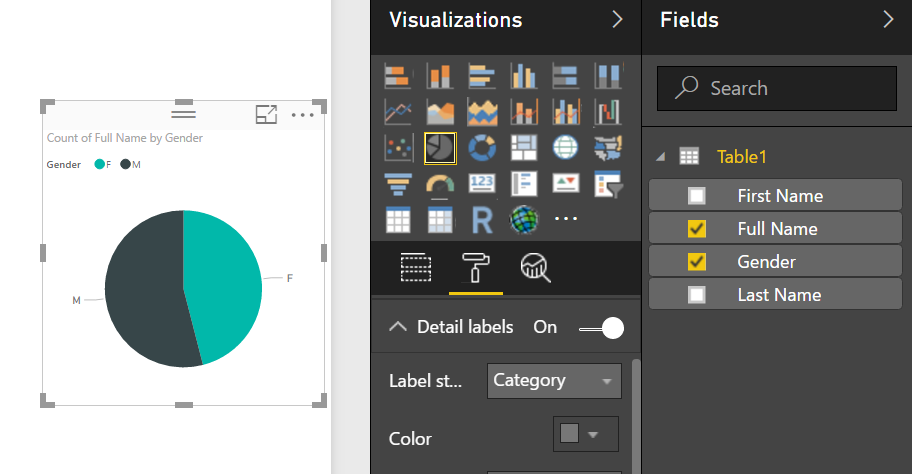This screenshot has height=474, width=912.
Task: Collapse the Table1 tree triangle
Action: pyautogui.click(x=660, y=156)
